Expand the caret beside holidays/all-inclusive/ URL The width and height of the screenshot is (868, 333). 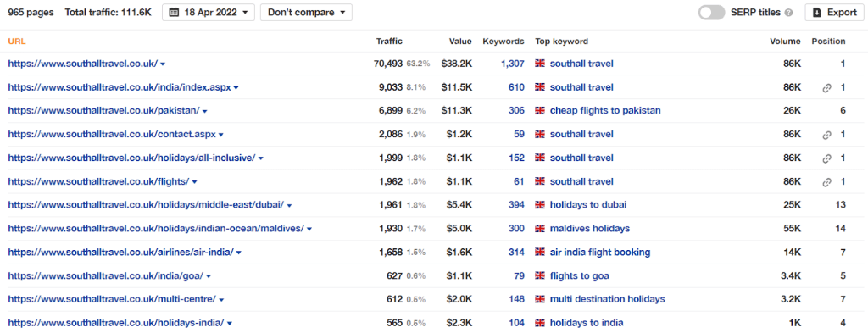261,158
